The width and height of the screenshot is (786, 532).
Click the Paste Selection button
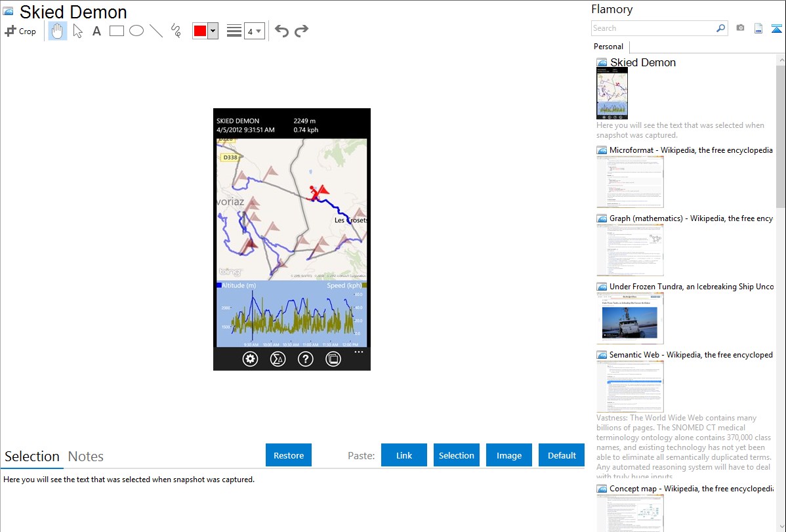point(456,455)
